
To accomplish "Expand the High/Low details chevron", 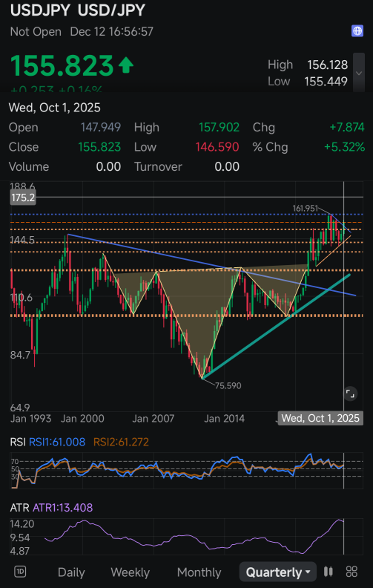I will click(x=359, y=73).
